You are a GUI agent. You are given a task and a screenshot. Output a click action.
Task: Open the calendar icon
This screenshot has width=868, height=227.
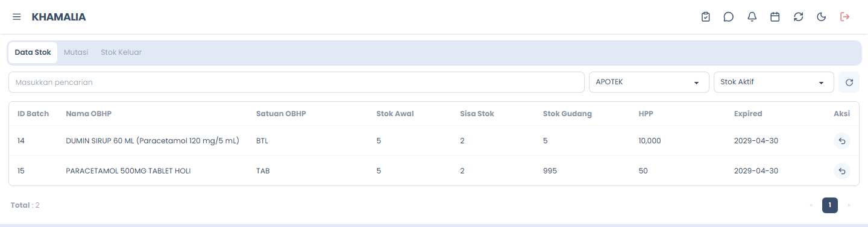tap(775, 17)
